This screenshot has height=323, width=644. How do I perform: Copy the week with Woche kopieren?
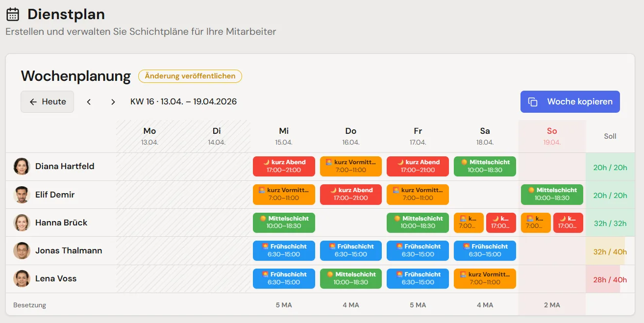(570, 102)
